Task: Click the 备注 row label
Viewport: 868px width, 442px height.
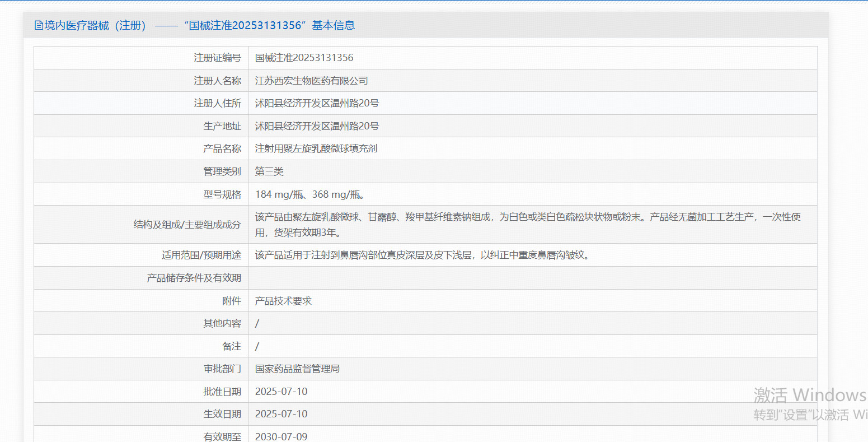Action: [x=231, y=346]
